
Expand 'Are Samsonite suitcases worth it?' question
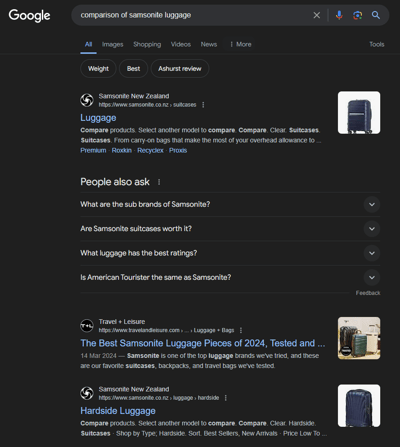[x=230, y=229]
